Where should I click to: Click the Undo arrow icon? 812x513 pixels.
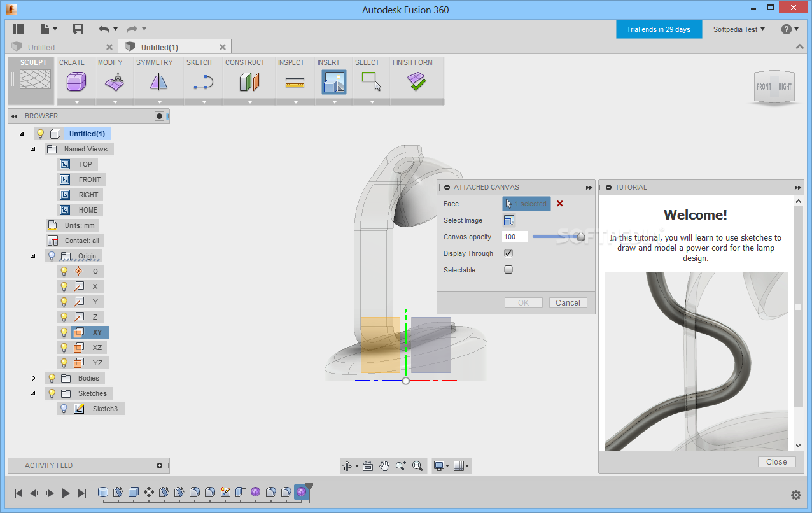(104, 29)
